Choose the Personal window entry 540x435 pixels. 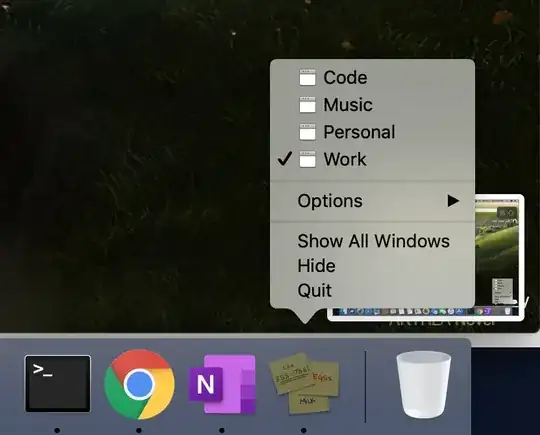point(373,132)
